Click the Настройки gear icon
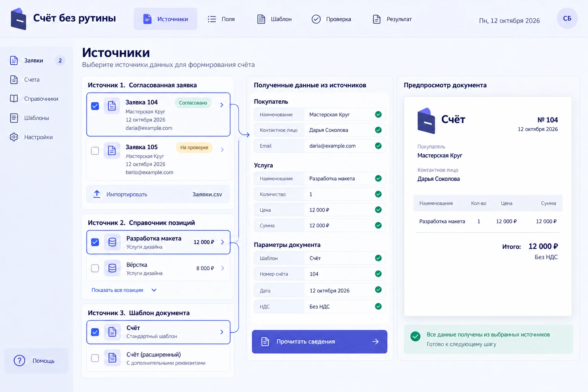The width and height of the screenshot is (588, 392). (x=14, y=137)
